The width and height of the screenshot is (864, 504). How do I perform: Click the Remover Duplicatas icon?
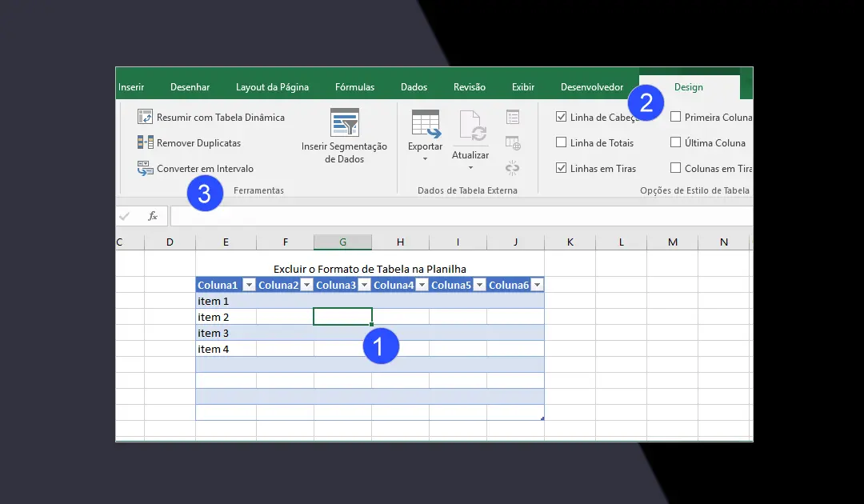coord(145,142)
